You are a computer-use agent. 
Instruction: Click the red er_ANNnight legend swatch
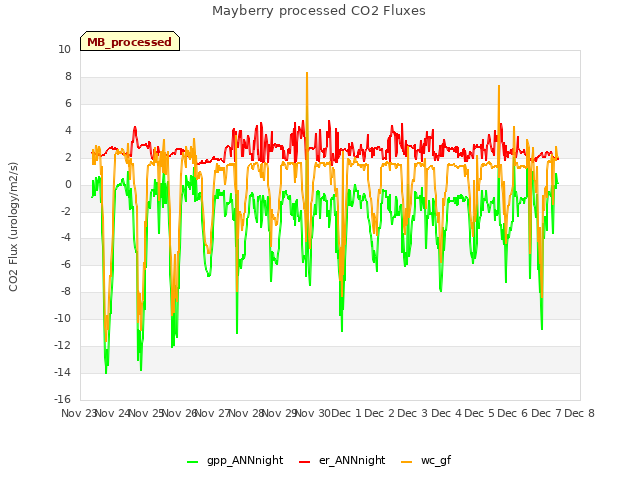(304, 462)
